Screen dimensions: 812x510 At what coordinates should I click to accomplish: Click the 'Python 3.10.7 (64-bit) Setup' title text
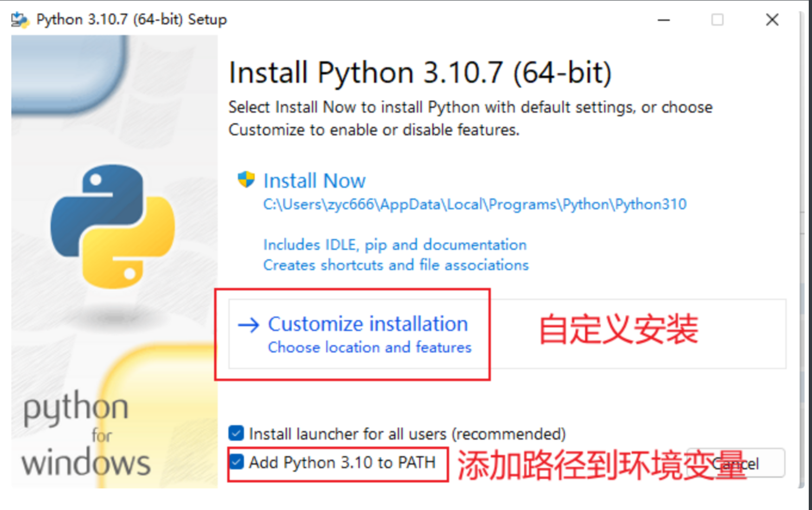(131, 20)
